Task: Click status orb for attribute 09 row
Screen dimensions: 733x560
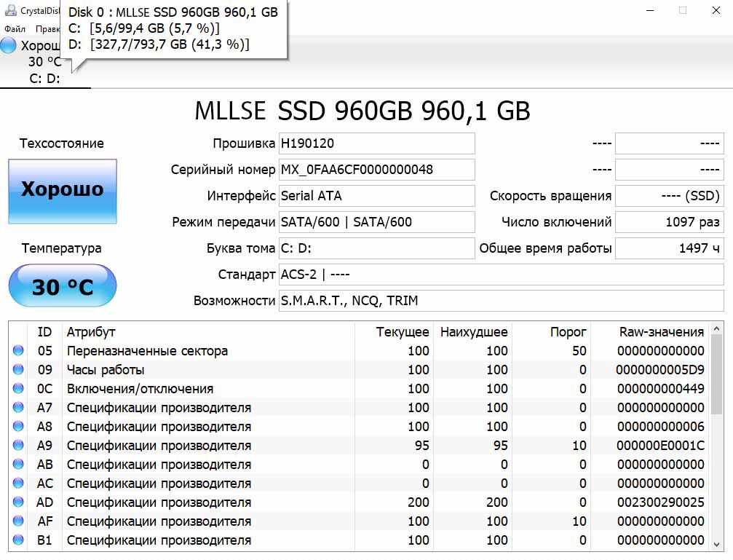Action: click(18, 370)
